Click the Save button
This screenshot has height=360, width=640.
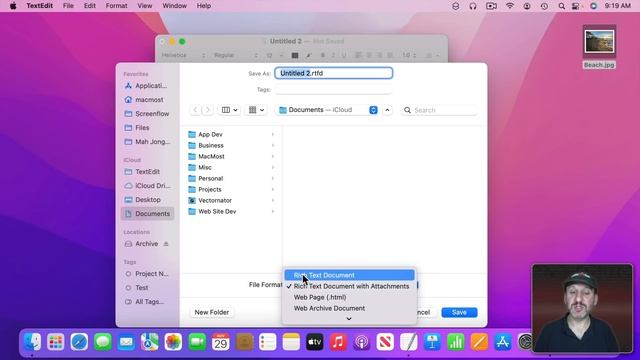[x=459, y=312]
